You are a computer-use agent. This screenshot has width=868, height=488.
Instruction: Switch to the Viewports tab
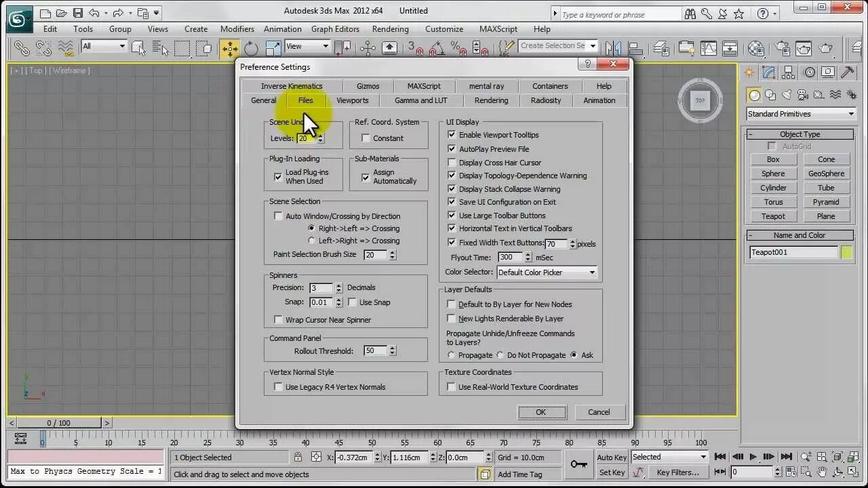tap(353, 100)
